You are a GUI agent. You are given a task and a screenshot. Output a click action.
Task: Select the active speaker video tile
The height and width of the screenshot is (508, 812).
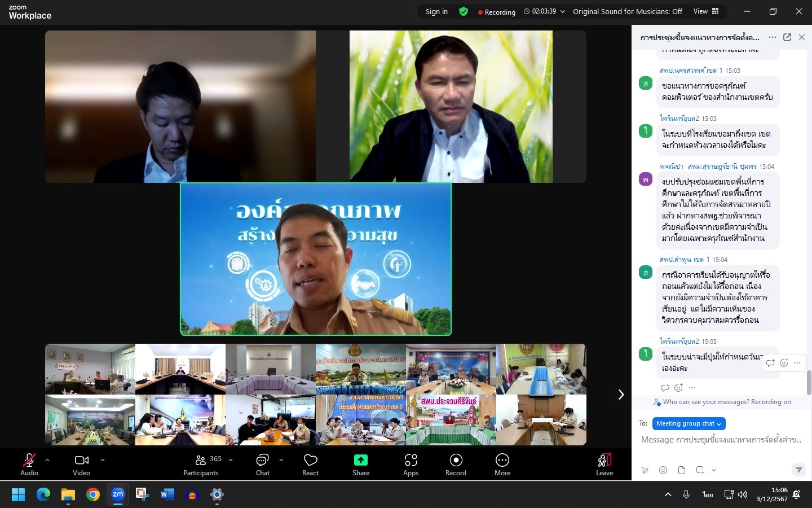[316, 259]
